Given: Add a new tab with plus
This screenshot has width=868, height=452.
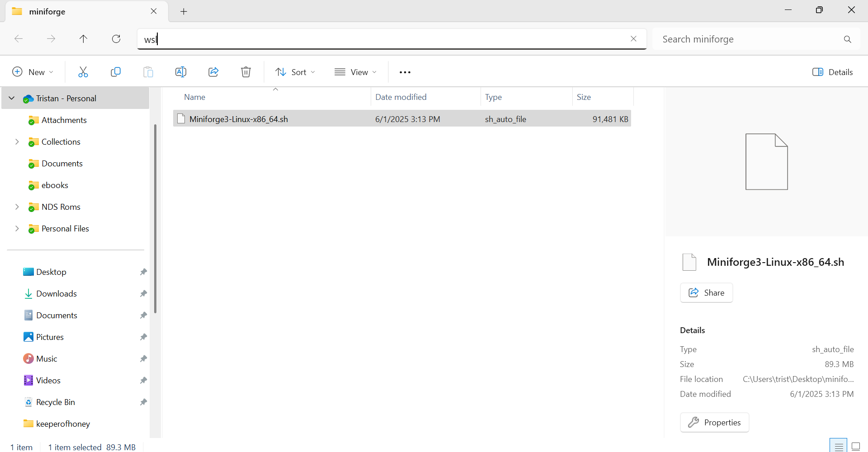Looking at the screenshot, I should click(x=184, y=12).
